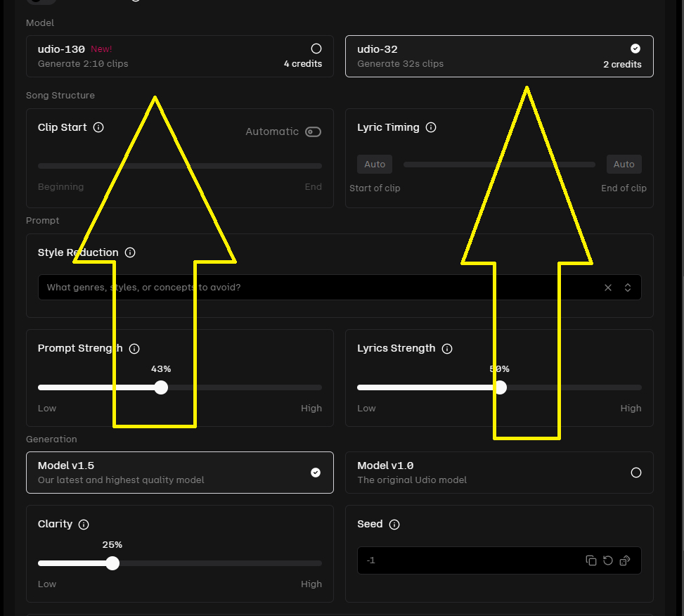Copy the seed value with copy icon
Viewport: 684px width, 616px height.
(x=591, y=560)
